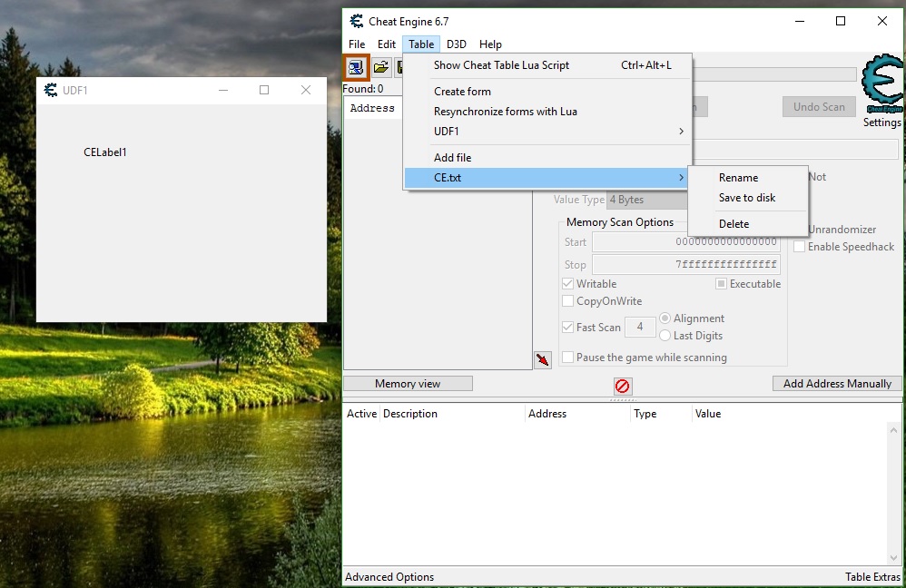Select the Last Digits radio button

665,336
